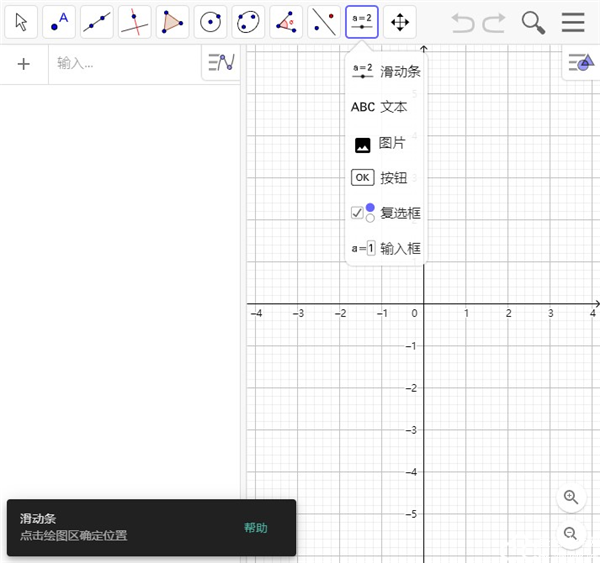Select the Point tool
This screenshot has height=563, width=600.
tap(59, 22)
